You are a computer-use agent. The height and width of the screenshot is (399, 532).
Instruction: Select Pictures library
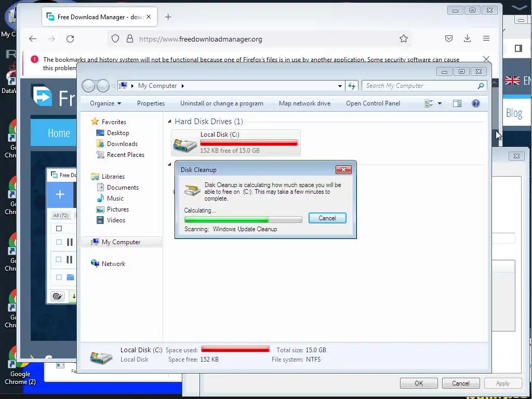pos(113,209)
